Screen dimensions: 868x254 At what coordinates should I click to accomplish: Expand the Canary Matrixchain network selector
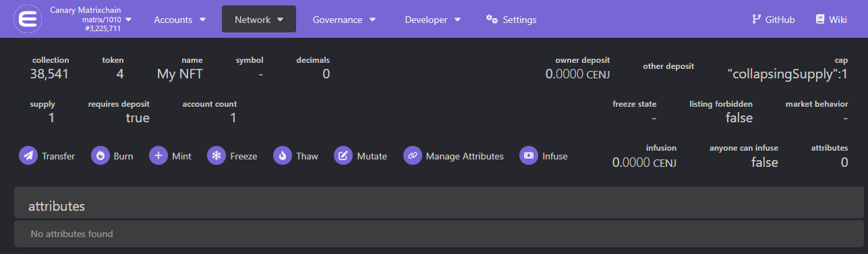click(x=91, y=20)
